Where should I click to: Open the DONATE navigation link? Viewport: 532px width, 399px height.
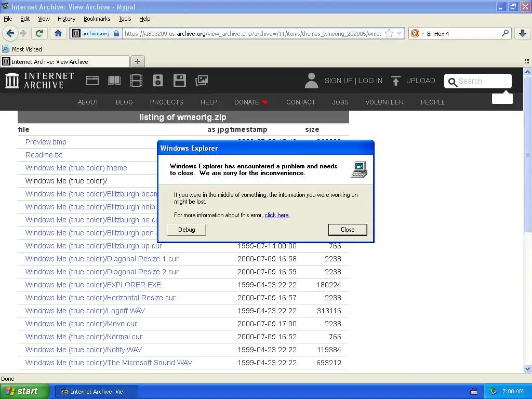pos(251,102)
